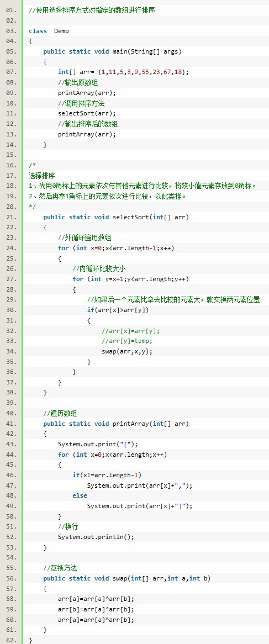The width and height of the screenshot is (269, 644).
Task: Click System.out.println(); on line 52
Action: (x=96, y=537)
